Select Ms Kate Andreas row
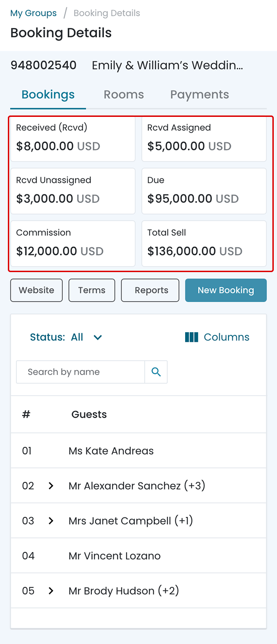The height and width of the screenshot is (644, 277). tap(111, 450)
